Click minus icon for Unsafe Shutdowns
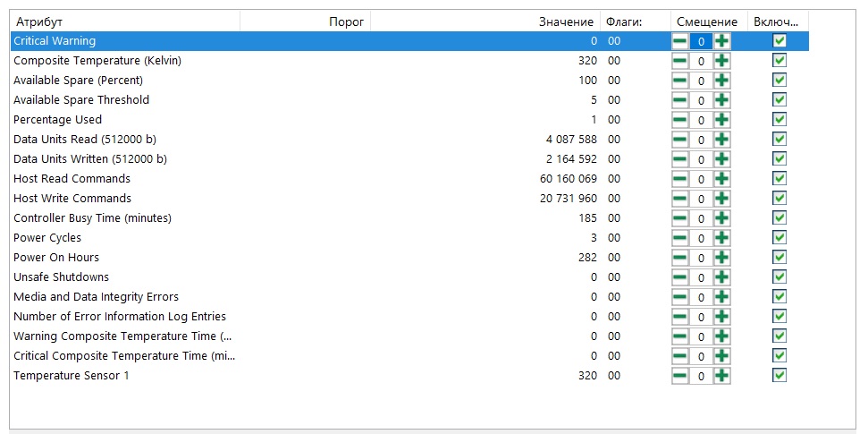This screenshot has height=434, width=868. (x=680, y=277)
